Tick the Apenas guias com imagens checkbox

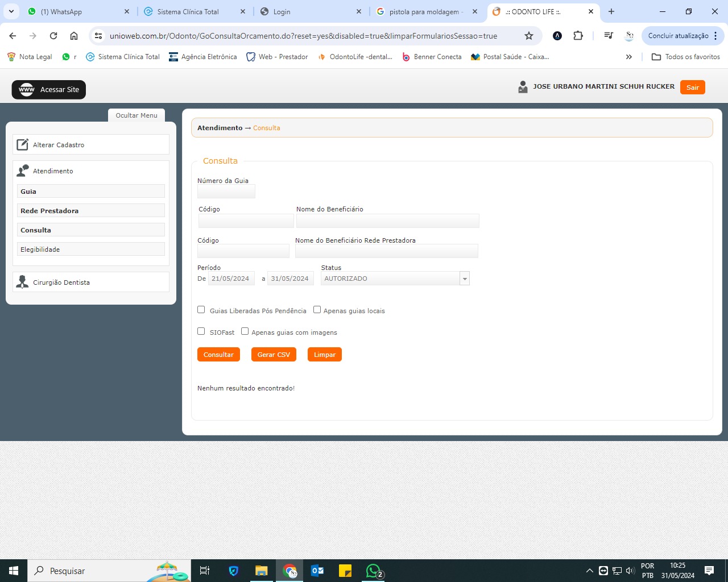coord(245,331)
